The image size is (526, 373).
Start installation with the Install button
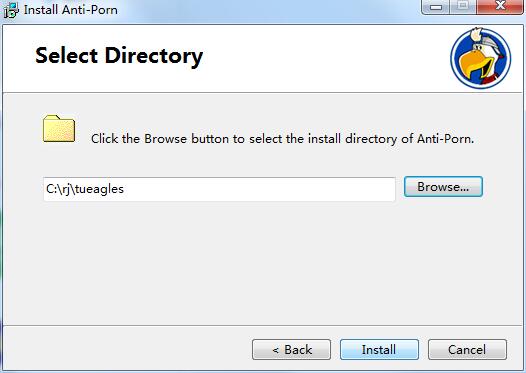pos(379,350)
